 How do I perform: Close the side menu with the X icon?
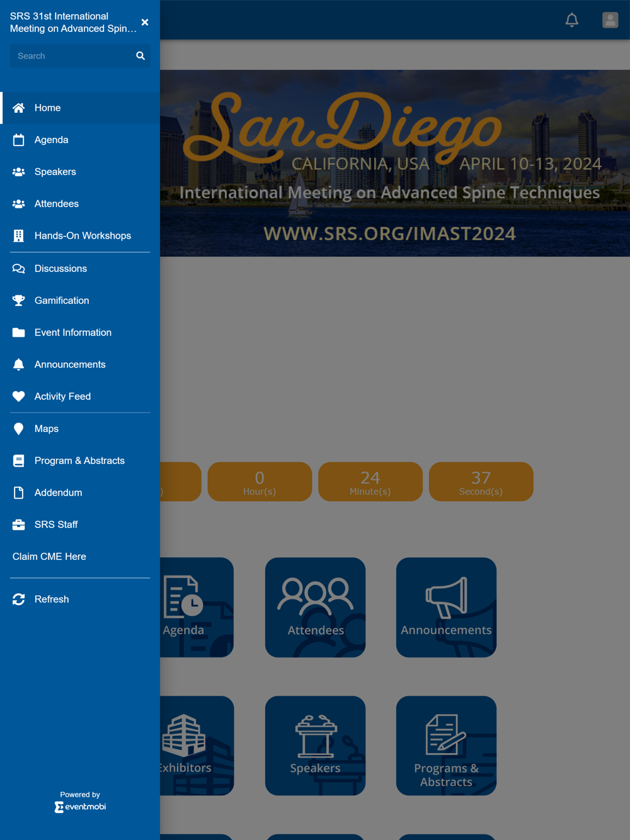[x=145, y=22]
